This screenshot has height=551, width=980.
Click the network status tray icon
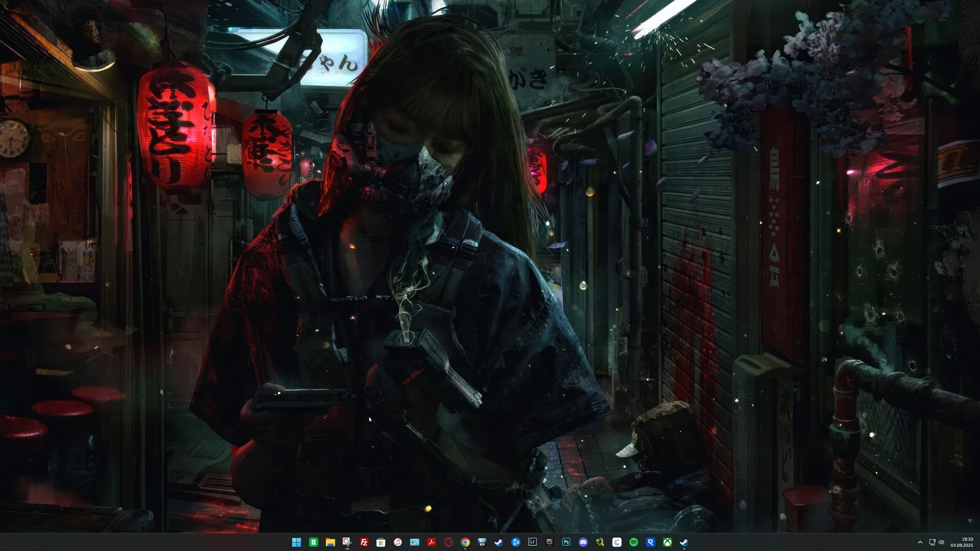(x=932, y=542)
